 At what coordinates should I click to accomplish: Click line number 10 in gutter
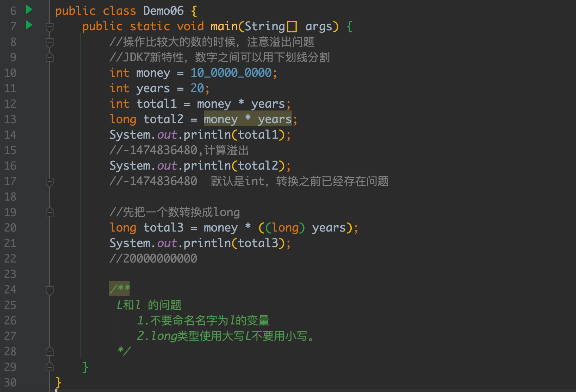tap(10, 73)
